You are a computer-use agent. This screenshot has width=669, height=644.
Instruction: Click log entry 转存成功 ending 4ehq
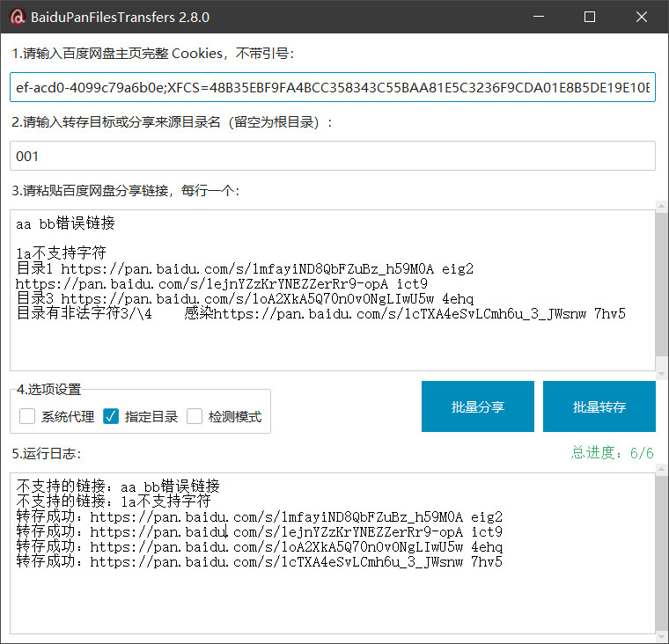(x=260, y=546)
